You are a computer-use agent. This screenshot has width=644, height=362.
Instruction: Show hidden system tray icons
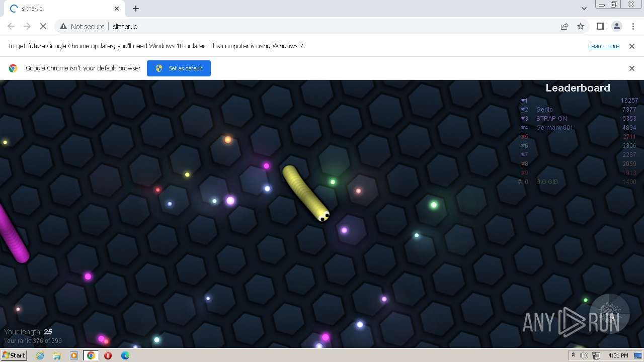pyautogui.click(x=573, y=355)
